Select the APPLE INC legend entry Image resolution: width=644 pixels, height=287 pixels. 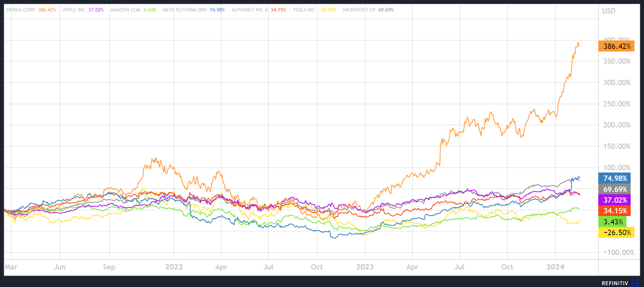click(x=83, y=10)
